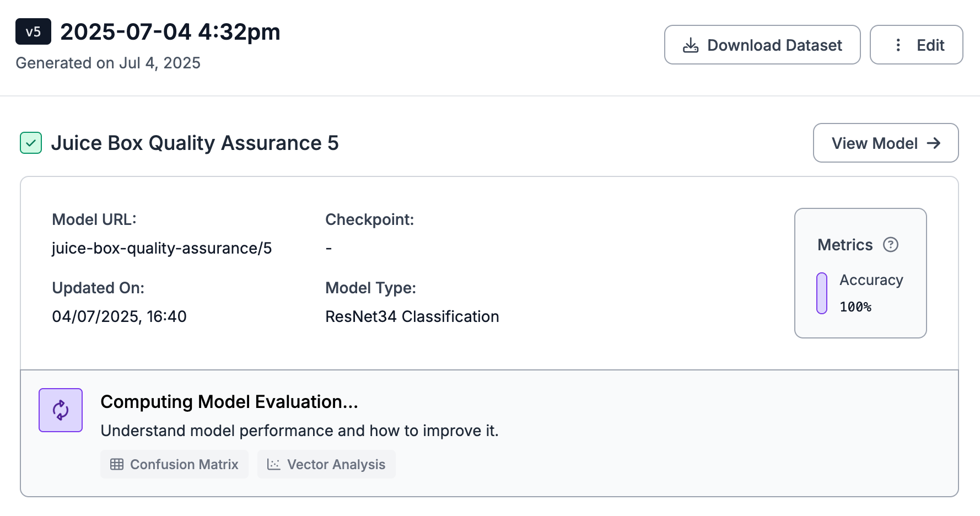The image size is (980, 516).
Task: Open the Confusion Matrix tab
Action: tap(174, 464)
